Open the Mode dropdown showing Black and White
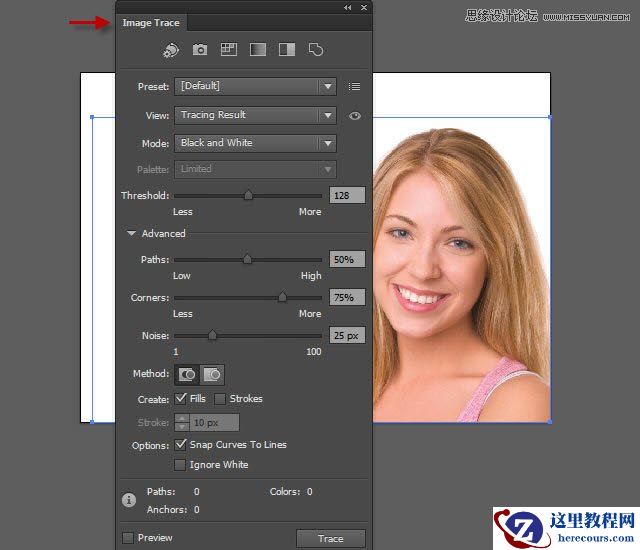Screen dimensions: 640x550 (x=255, y=143)
